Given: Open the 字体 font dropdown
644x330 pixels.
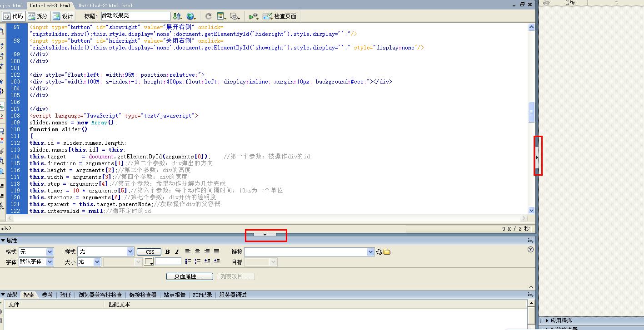Looking at the screenshot, I should (36, 262).
